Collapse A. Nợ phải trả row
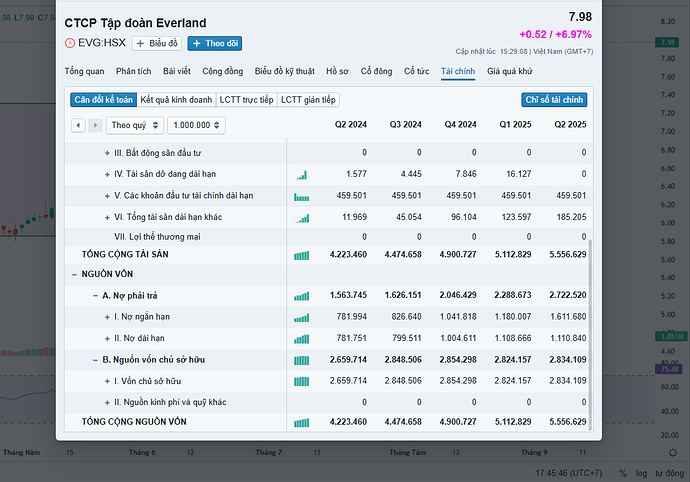The width and height of the screenshot is (690, 482). tap(95, 296)
